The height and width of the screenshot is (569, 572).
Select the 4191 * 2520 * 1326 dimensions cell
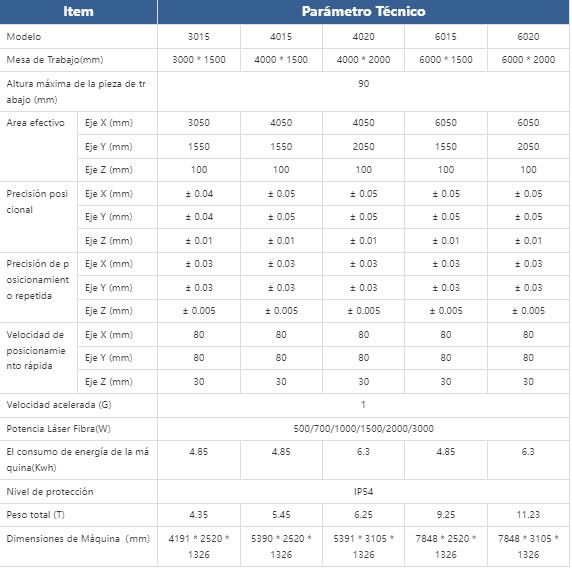(x=199, y=546)
